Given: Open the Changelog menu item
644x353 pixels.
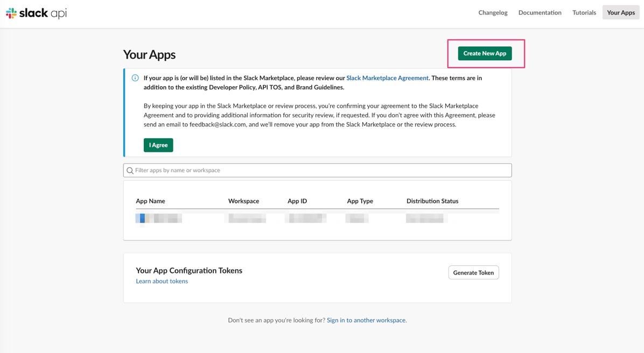Looking at the screenshot, I should [493, 13].
